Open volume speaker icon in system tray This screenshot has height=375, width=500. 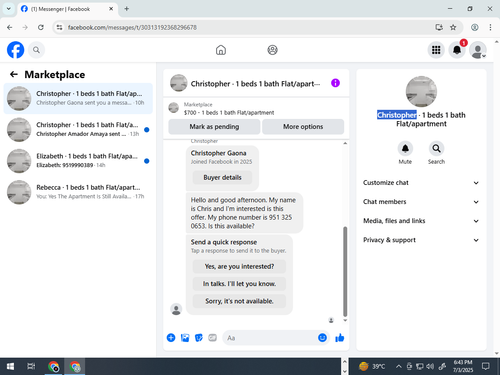(430, 367)
